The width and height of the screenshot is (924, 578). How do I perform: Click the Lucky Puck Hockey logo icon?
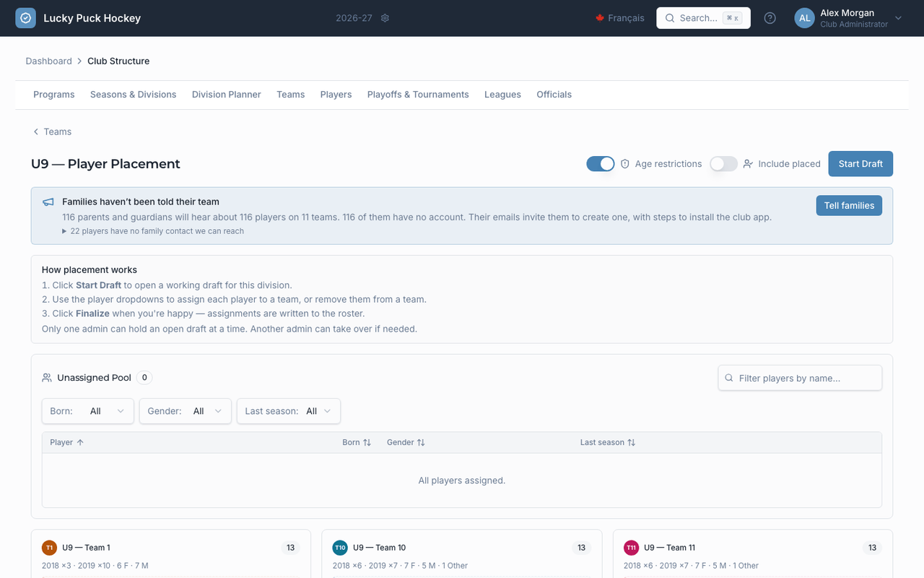point(26,18)
